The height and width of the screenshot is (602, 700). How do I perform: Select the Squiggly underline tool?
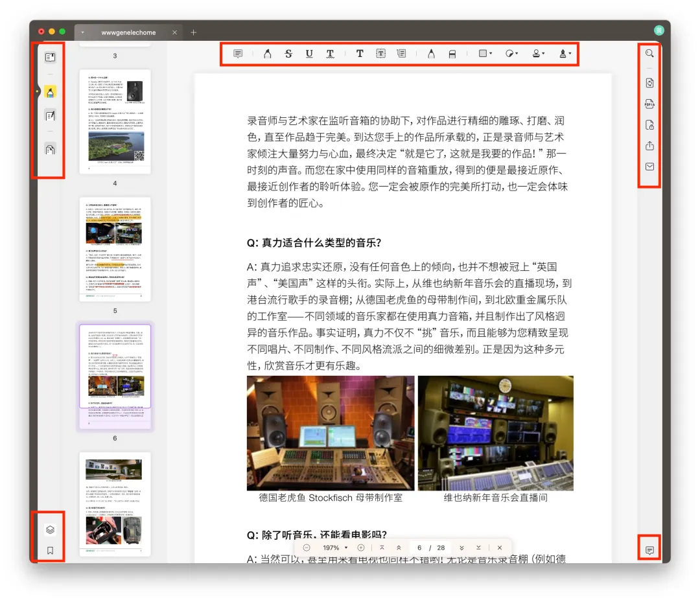pyautogui.click(x=330, y=54)
